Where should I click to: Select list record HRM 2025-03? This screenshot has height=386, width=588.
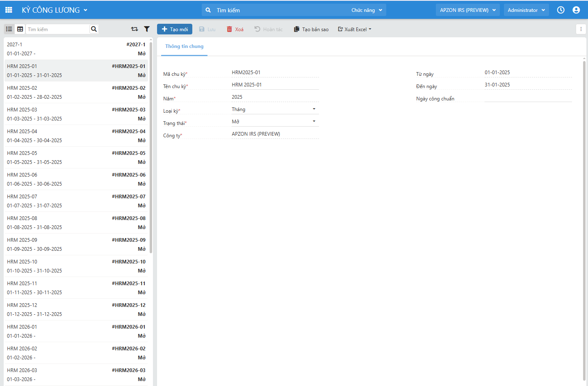click(x=76, y=114)
